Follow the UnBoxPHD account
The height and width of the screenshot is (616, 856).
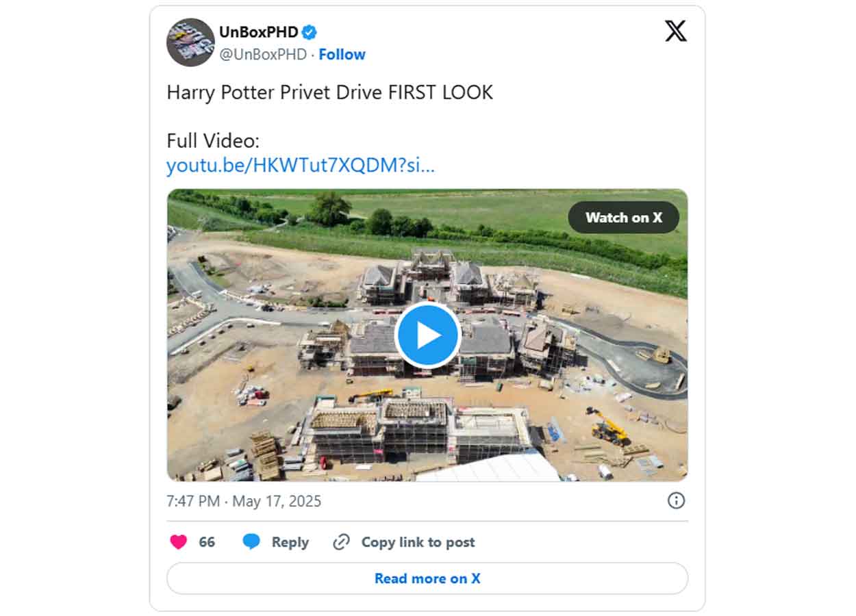(342, 55)
